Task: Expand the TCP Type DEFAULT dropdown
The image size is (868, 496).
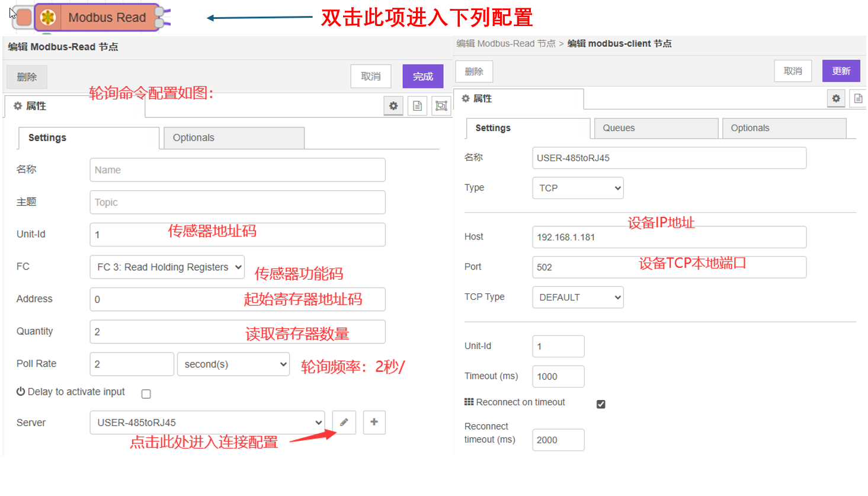Action: (x=578, y=297)
